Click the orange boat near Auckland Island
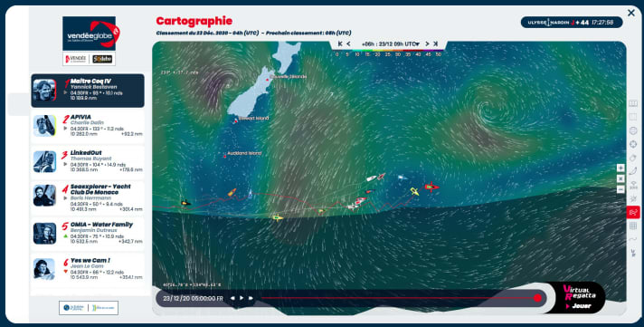644x327 pixels. (x=232, y=192)
